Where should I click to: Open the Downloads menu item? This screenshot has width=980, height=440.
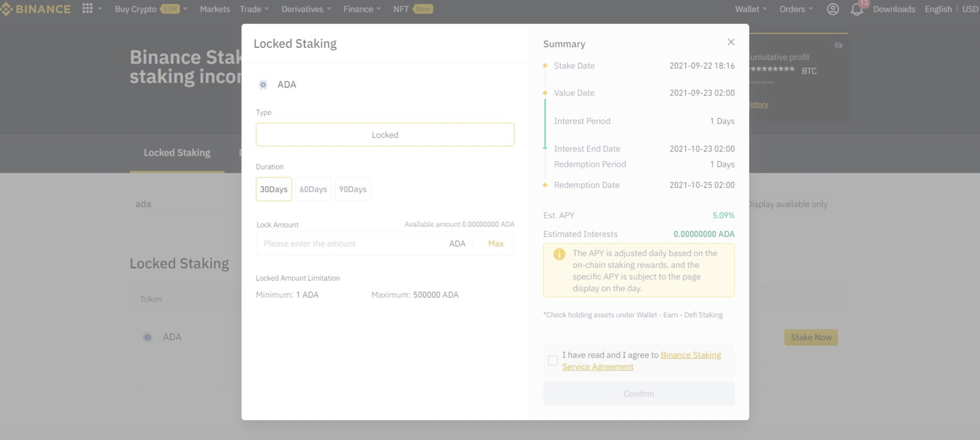[894, 9]
